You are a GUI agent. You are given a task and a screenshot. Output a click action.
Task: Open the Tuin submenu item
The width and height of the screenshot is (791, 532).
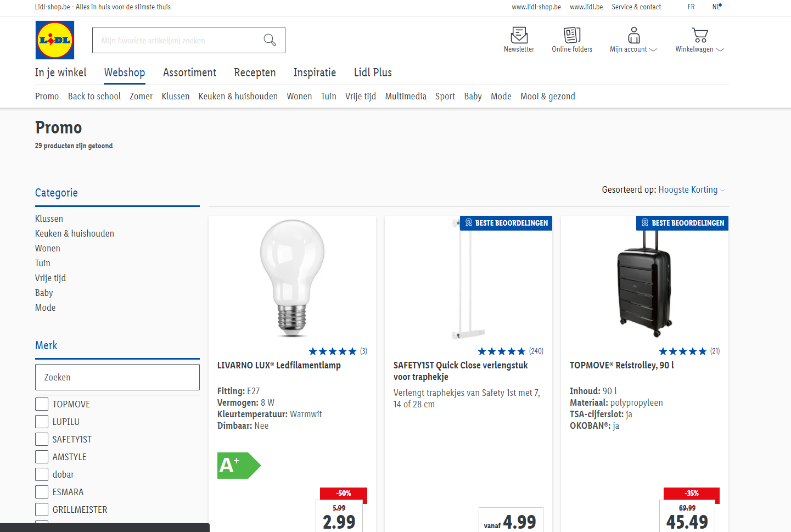[x=329, y=97]
